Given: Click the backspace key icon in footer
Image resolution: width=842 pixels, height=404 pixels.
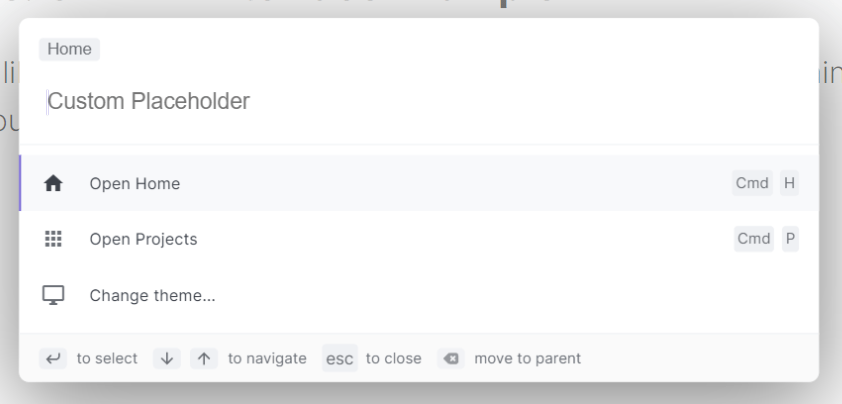Looking at the screenshot, I should click(451, 358).
